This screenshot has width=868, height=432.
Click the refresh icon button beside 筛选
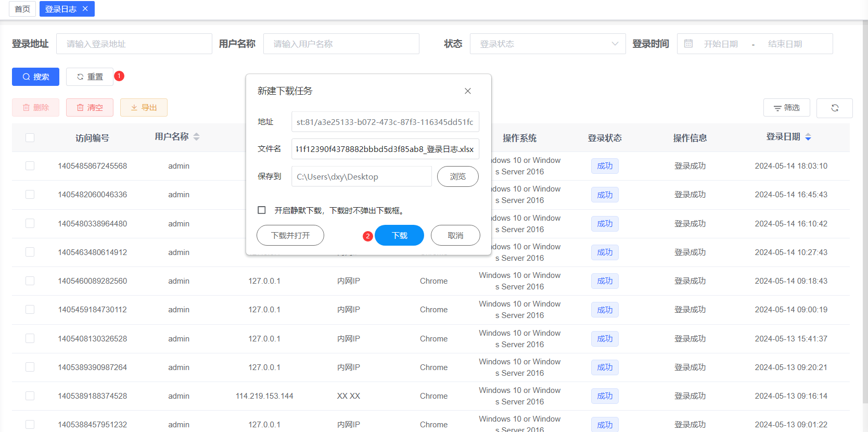(x=835, y=108)
